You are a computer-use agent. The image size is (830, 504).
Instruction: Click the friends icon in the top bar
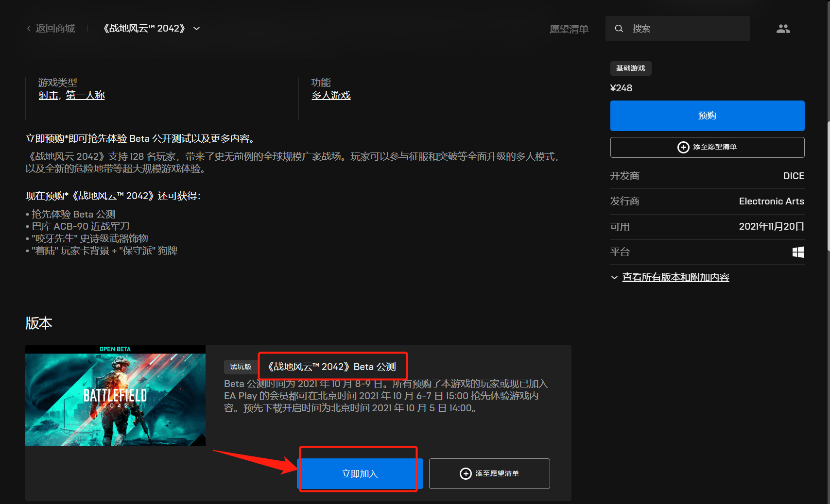point(783,29)
